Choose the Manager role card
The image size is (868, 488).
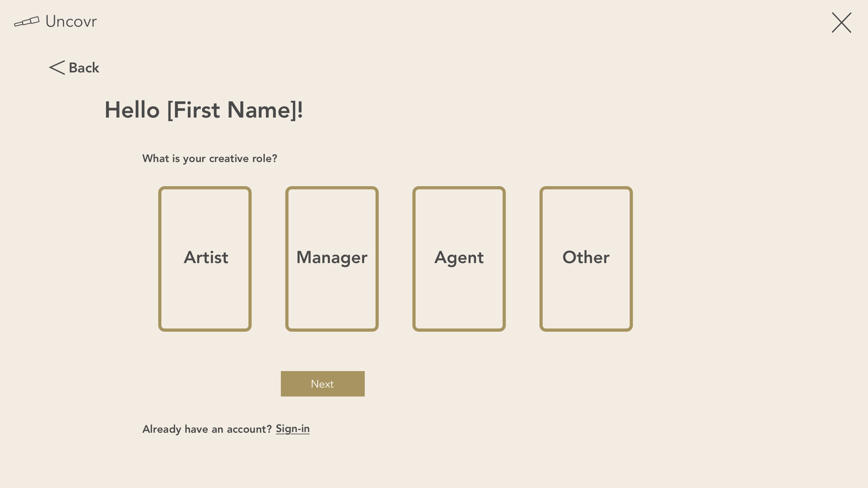pos(332,259)
